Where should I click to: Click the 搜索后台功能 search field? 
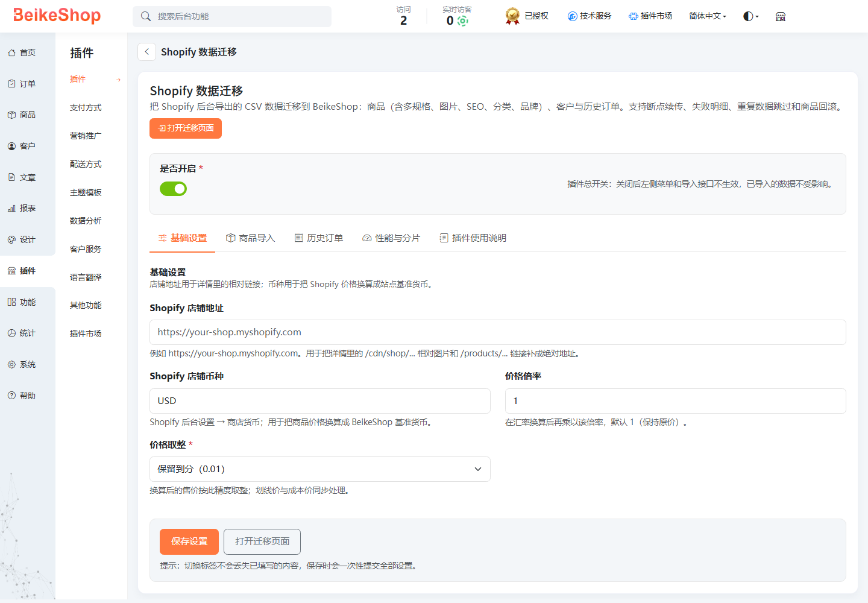pyautogui.click(x=232, y=16)
